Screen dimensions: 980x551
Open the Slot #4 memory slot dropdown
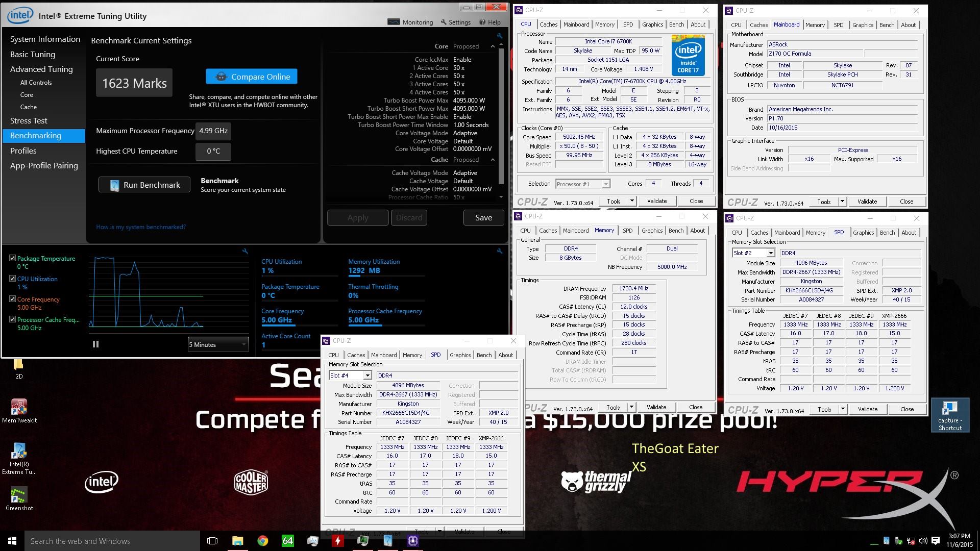[350, 375]
